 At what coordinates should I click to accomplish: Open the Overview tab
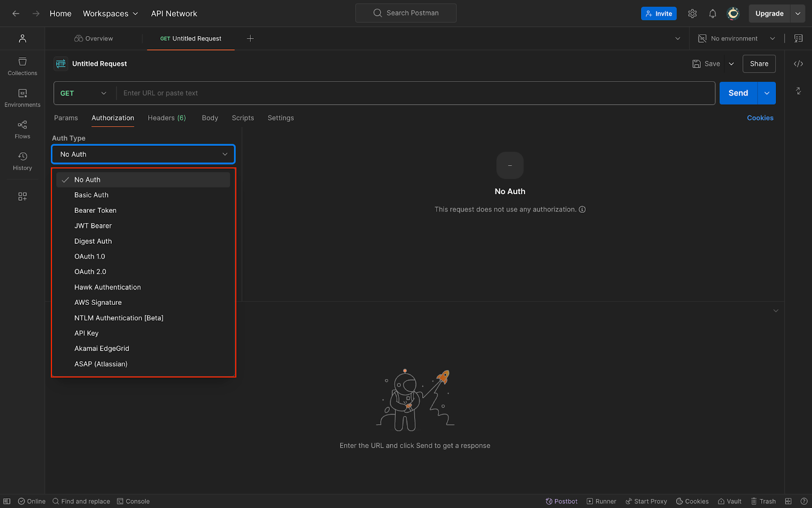(94, 39)
